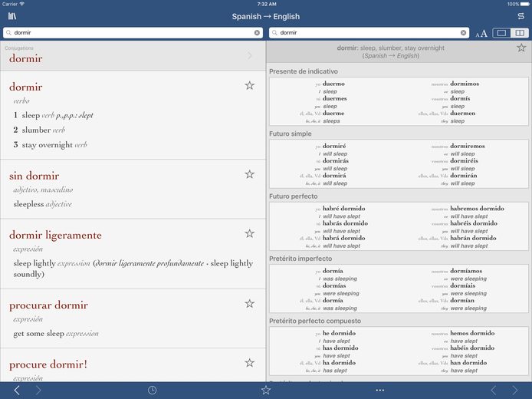The height and width of the screenshot is (399, 532).
Task: Tap the conjugation 'duermo'
Action: 333,84
